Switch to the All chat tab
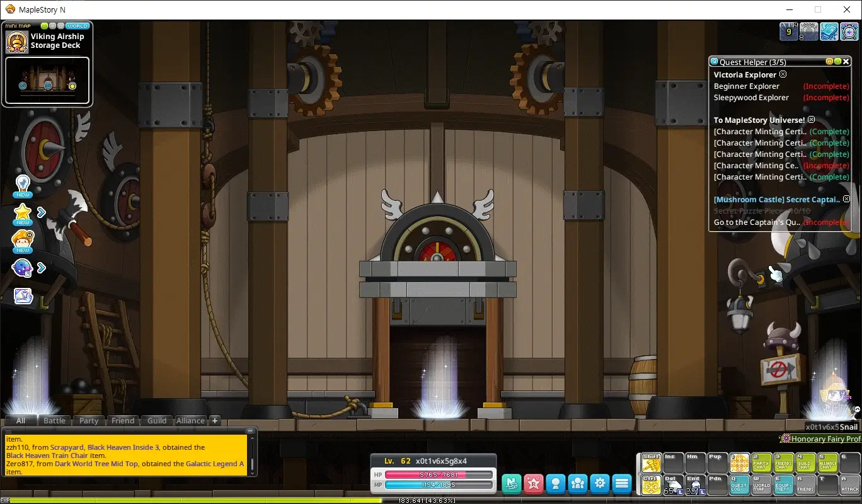This screenshot has height=504, width=862. click(x=21, y=421)
